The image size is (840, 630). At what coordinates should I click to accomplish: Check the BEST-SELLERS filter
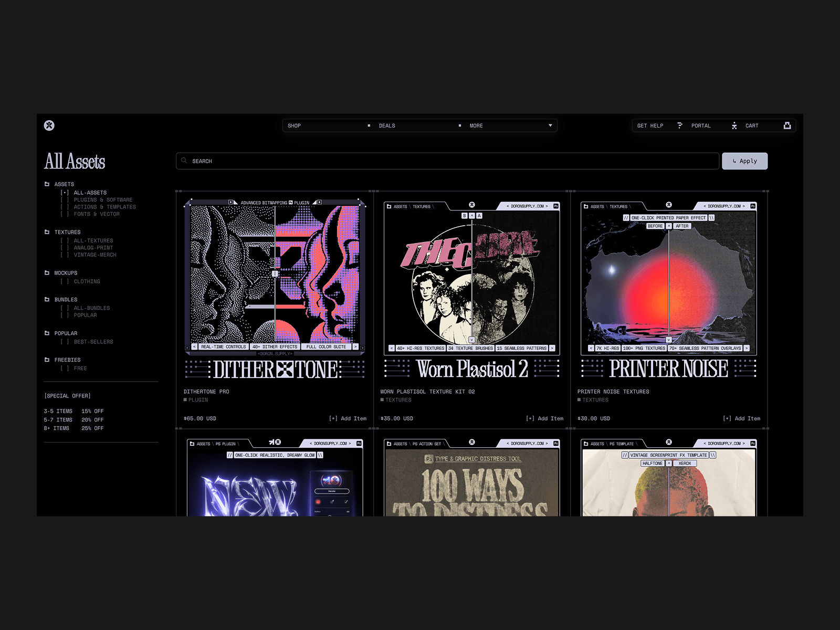pyautogui.click(x=65, y=342)
